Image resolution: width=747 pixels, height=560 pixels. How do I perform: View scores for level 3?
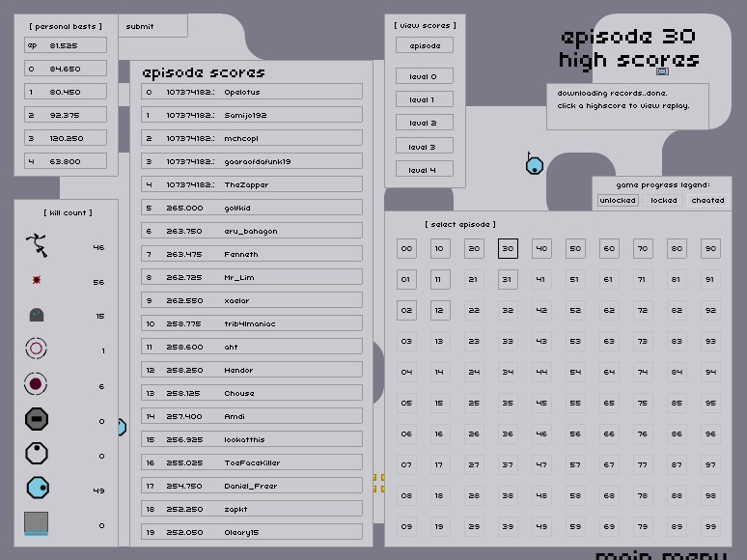(x=425, y=147)
